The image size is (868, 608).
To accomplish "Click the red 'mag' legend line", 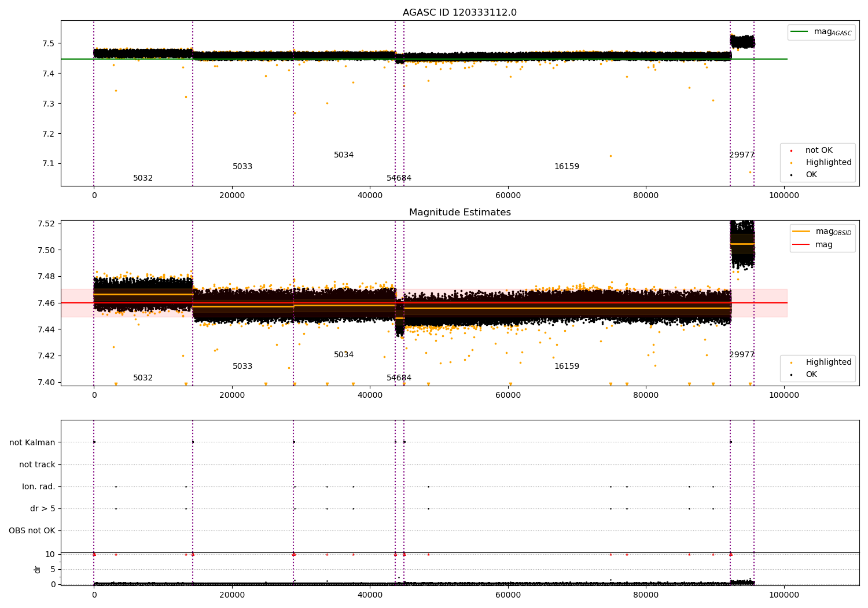I will 801,244.
